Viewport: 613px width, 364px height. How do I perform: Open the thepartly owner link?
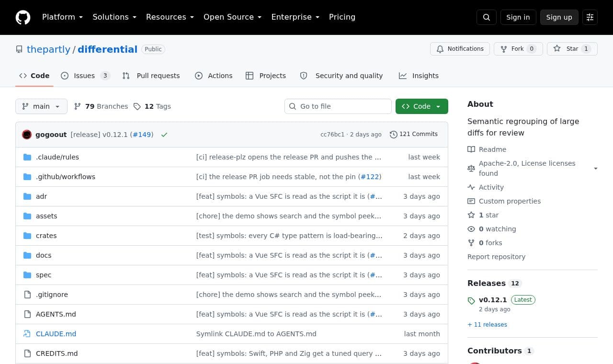click(48, 49)
